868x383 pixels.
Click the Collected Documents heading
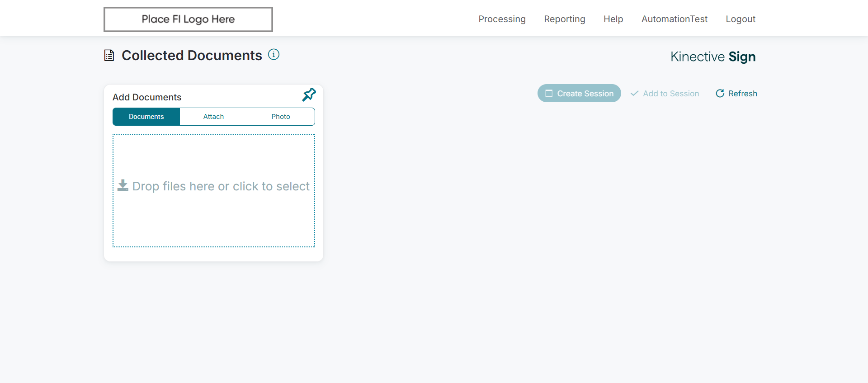pos(192,55)
